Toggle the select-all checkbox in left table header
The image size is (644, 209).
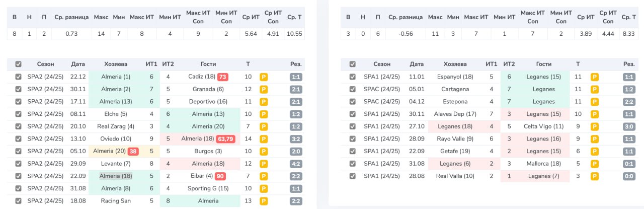[x=19, y=64]
